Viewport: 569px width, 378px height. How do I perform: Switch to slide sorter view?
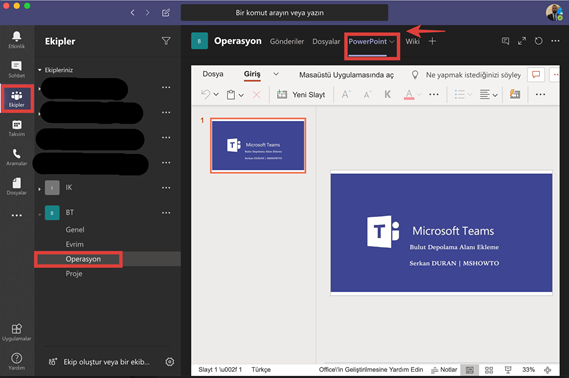[x=489, y=370]
